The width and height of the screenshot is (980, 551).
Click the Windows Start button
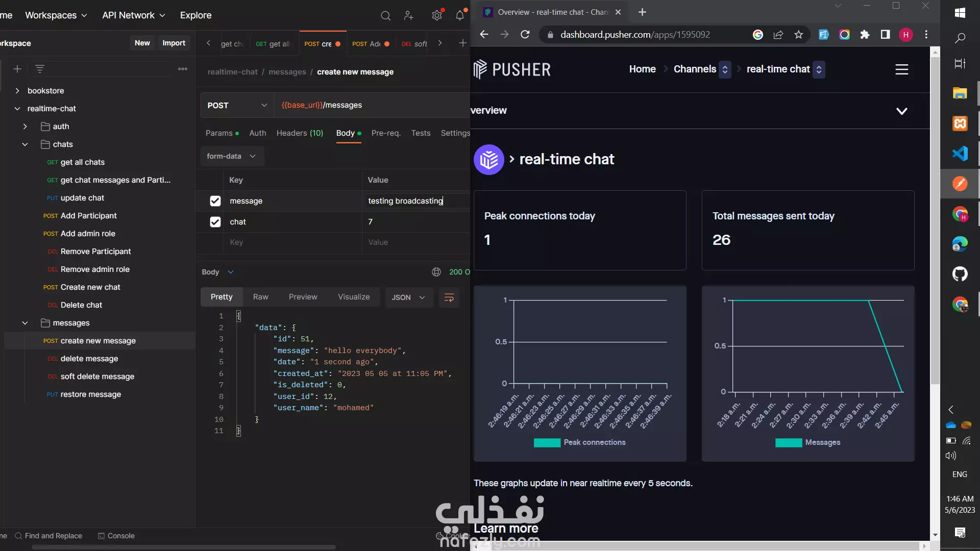coord(960,13)
